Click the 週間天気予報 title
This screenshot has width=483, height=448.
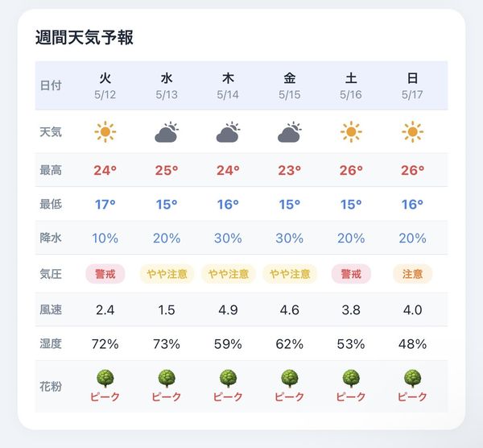[85, 38]
